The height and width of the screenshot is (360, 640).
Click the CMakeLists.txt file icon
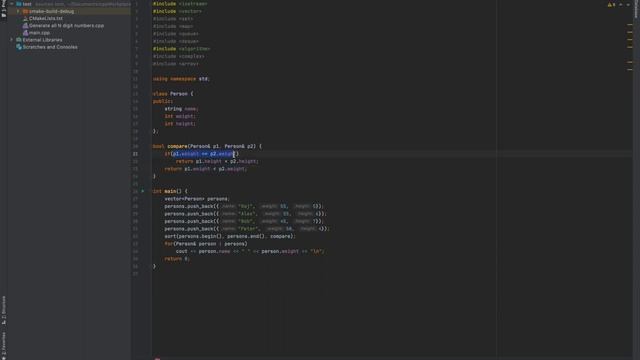tap(25, 18)
